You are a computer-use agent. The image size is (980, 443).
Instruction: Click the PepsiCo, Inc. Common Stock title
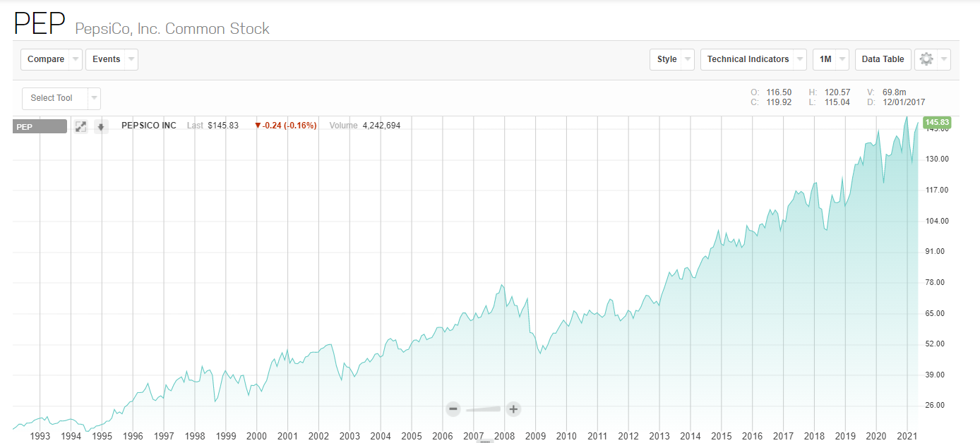[172, 29]
